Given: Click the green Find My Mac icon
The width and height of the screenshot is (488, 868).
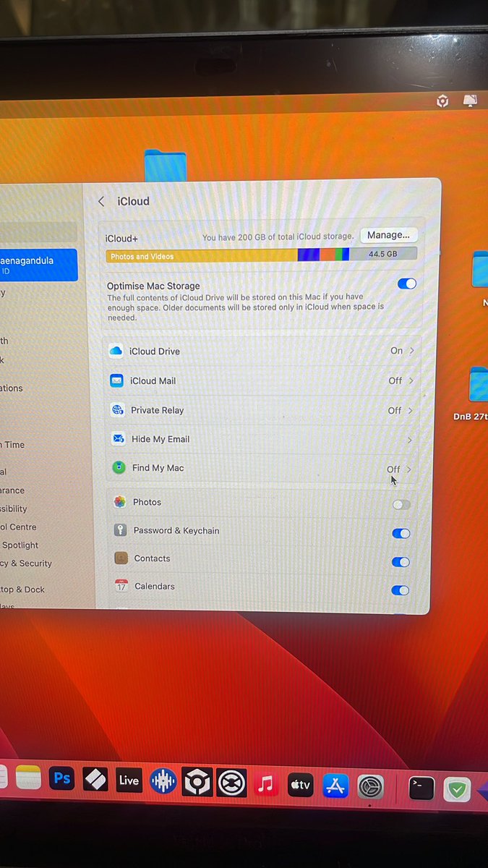Looking at the screenshot, I should pos(119,468).
